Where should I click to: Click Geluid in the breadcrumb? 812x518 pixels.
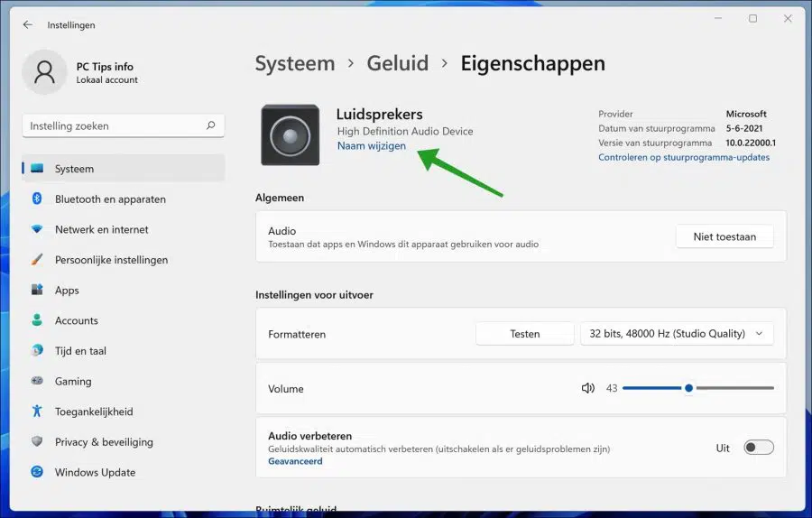click(398, 63)
